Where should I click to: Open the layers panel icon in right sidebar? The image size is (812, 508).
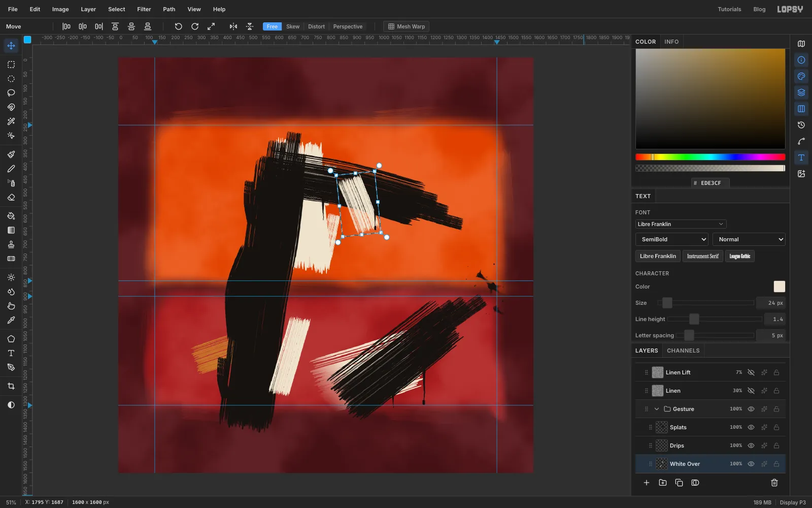801,92
